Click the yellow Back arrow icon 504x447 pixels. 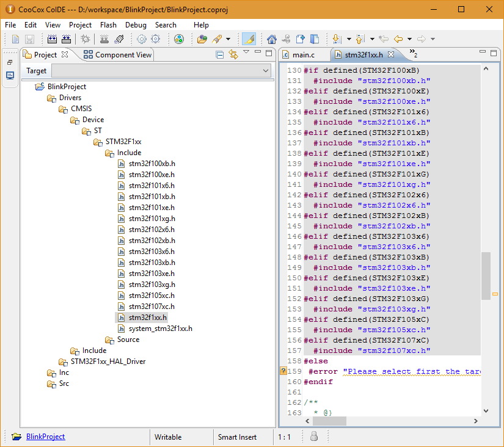click(x=398, y=39)
